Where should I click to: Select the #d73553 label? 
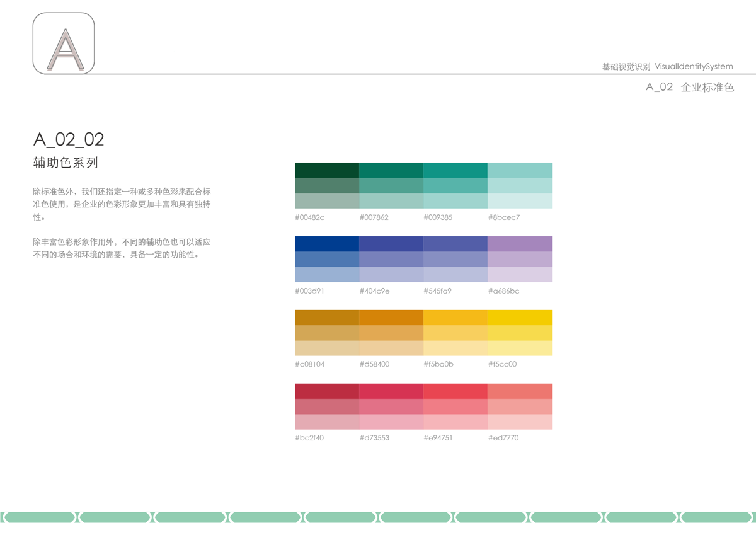point(374,438)
